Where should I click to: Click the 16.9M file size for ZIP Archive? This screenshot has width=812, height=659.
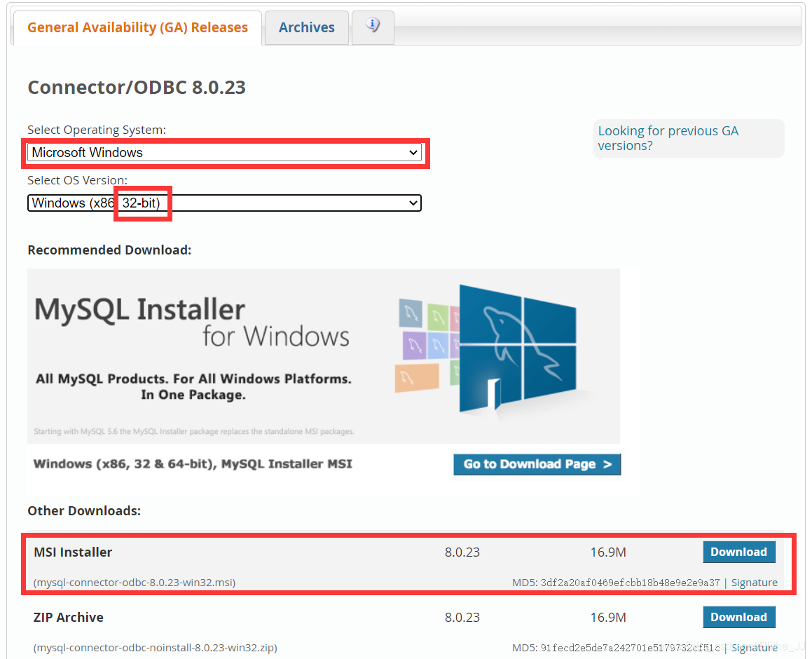tap(608, 617)
